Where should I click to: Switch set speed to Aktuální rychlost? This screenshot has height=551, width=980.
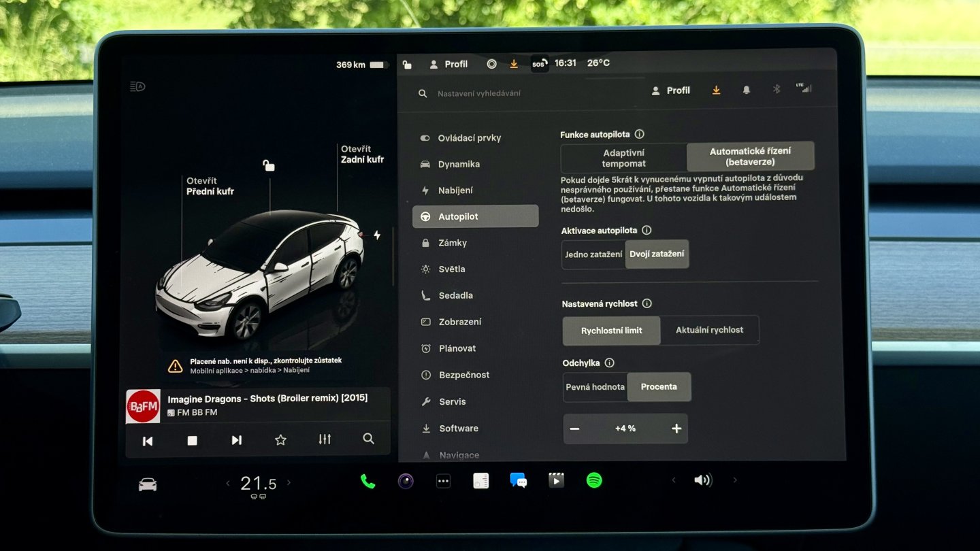click(x=709, y=330)
